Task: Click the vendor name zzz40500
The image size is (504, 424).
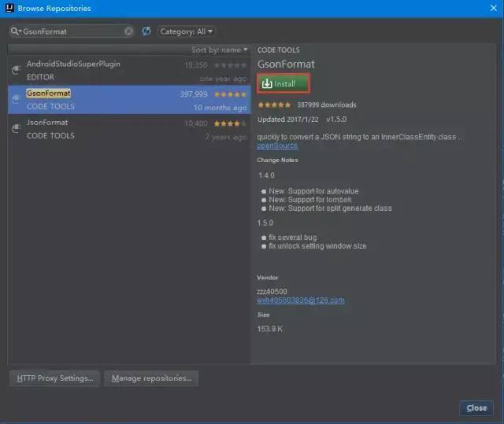Action: click(x=272, y=292)
